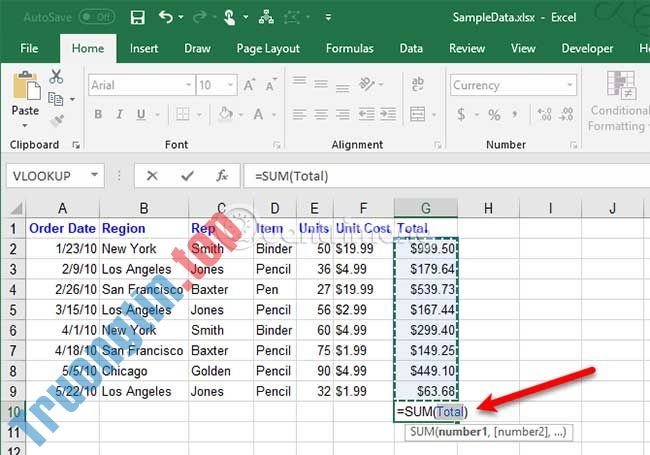The width and height of the screenshot is (650, 455).
Task: Open the font name Arial dropdown
Action: [x=189, y=85]
